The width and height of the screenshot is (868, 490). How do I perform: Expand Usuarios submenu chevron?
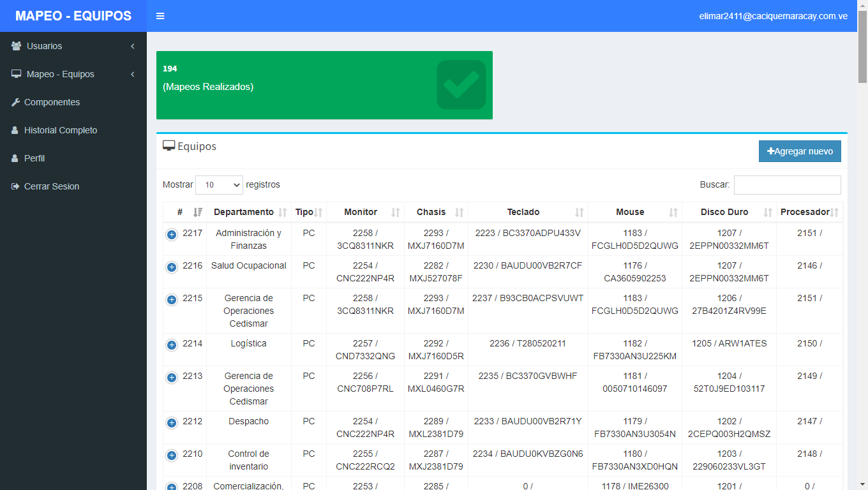click(133, 46)
